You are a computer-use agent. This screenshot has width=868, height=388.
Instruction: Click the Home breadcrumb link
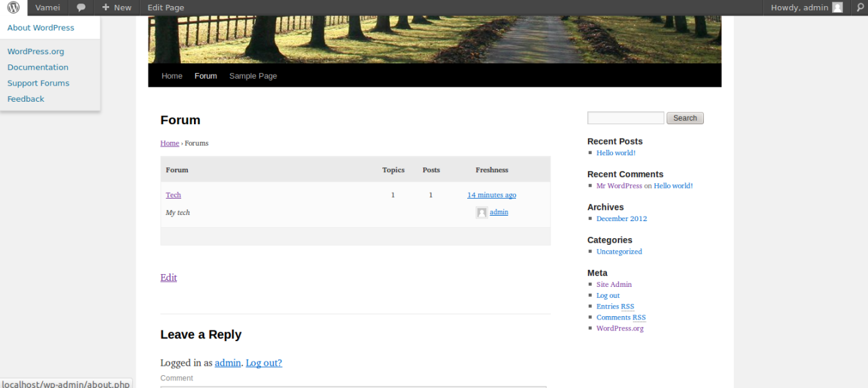click(170, 143)
